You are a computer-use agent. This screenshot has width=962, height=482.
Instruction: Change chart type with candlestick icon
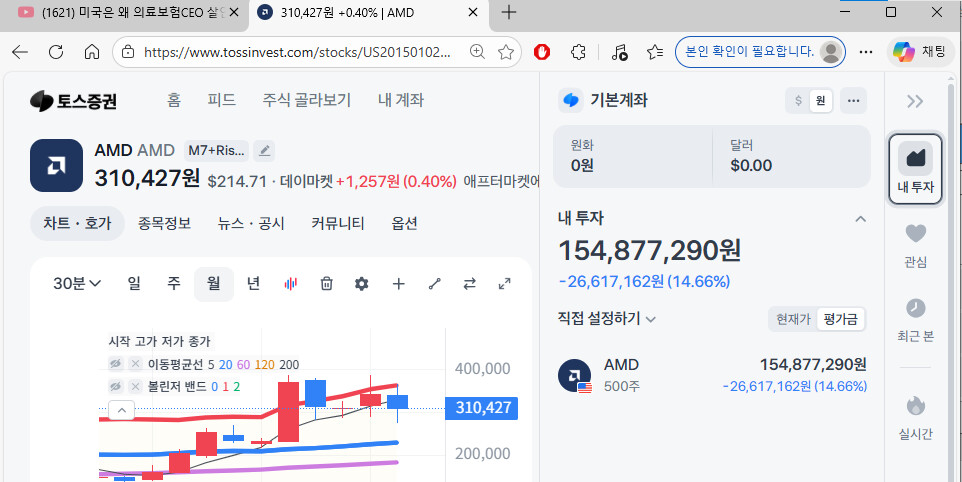(x=291, y=284)
